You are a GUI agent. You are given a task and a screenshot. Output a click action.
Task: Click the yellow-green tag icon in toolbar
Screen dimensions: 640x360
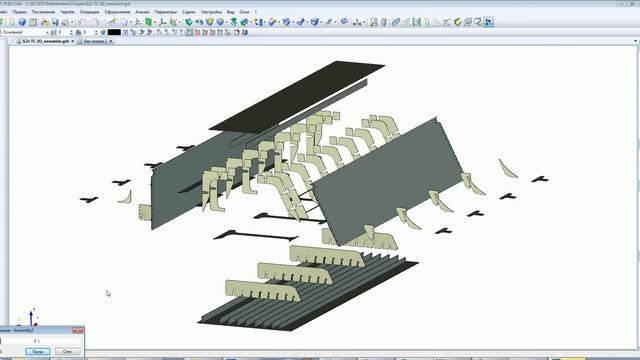click(458, 22)
